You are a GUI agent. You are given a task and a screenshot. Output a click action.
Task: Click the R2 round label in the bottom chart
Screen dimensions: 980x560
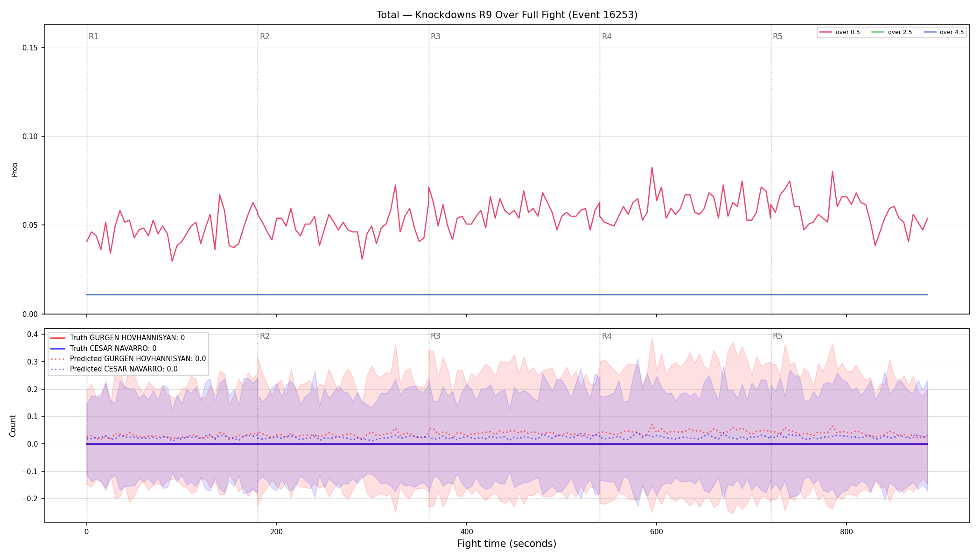pyautogui.click(x=265, y=336)
